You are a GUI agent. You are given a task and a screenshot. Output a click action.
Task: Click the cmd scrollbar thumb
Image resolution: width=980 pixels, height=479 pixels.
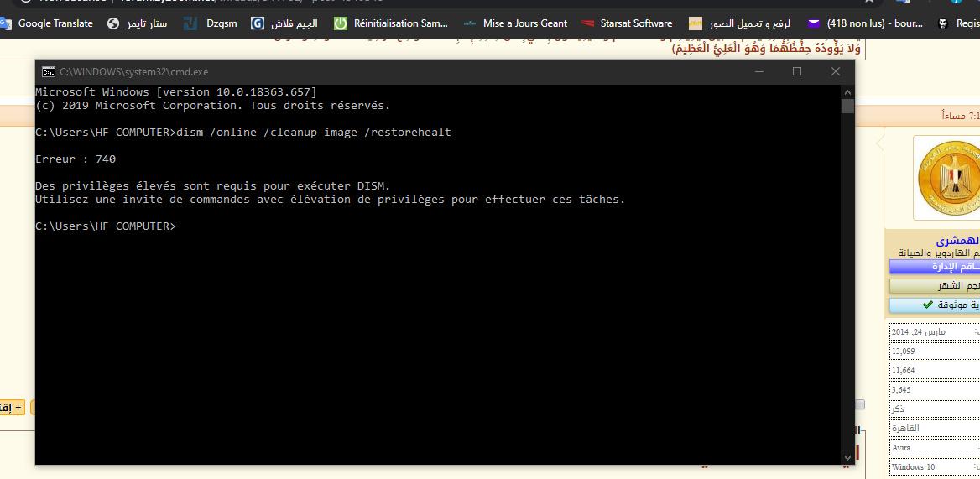847,107
